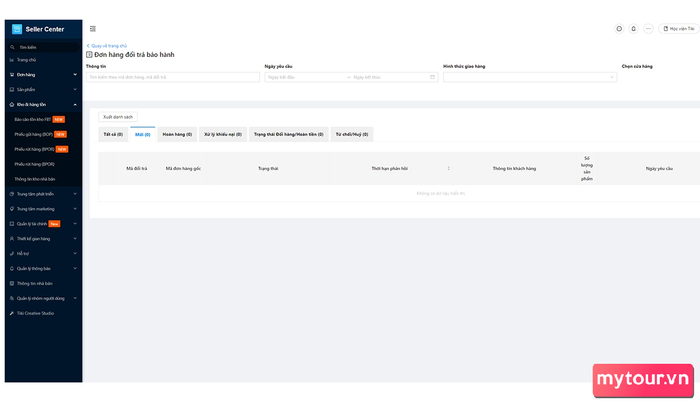Click the Thông tin nhà bán icon
The image size is (700, 405).
(12, 284)
